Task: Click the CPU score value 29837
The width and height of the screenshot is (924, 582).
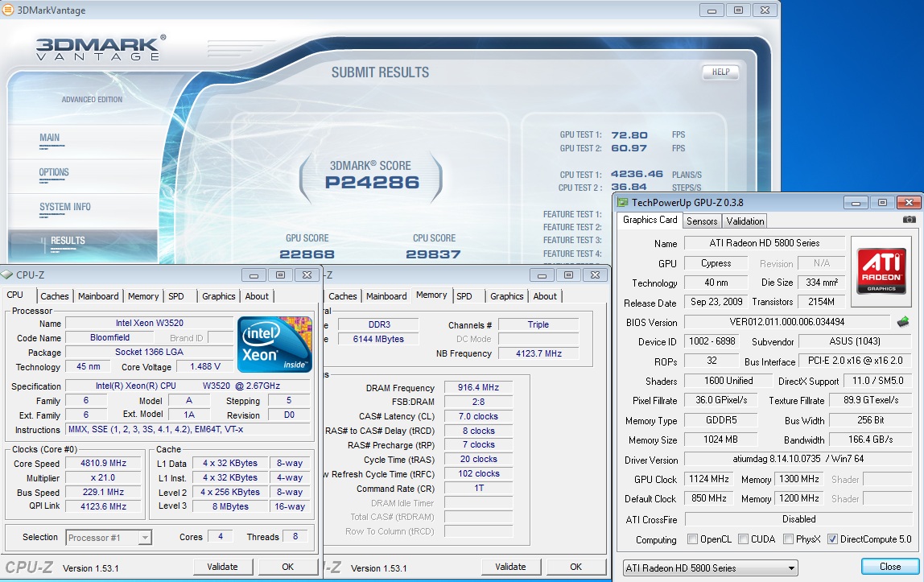Action: tap(433, 254)
